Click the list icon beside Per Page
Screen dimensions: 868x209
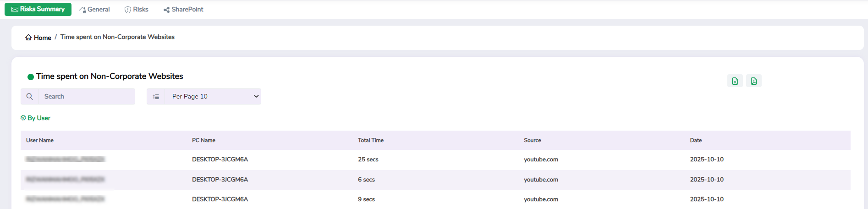pos(156,97)
